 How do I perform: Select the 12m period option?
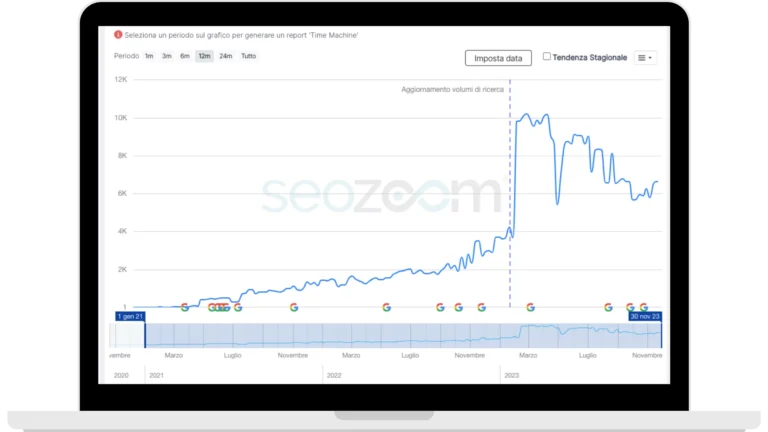[x=204, y=56]
